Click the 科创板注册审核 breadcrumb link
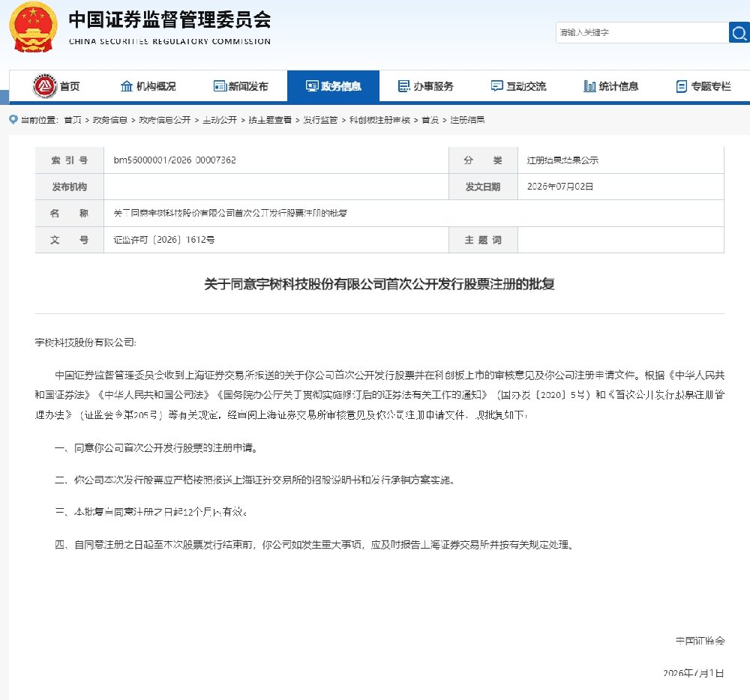The width and height of the screenshot is (750, 700). (379, 120)
